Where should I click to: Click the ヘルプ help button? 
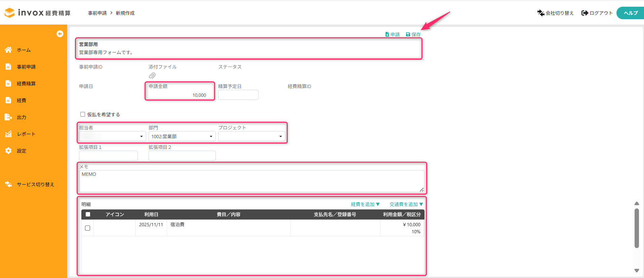(630, 13)
